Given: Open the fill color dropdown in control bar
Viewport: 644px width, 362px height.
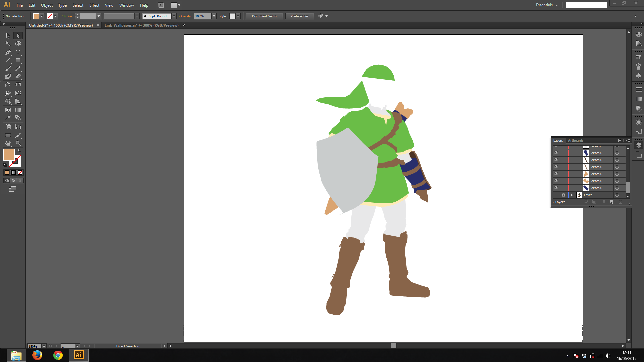Looking at the screenshot, I should tap(42, 16).
